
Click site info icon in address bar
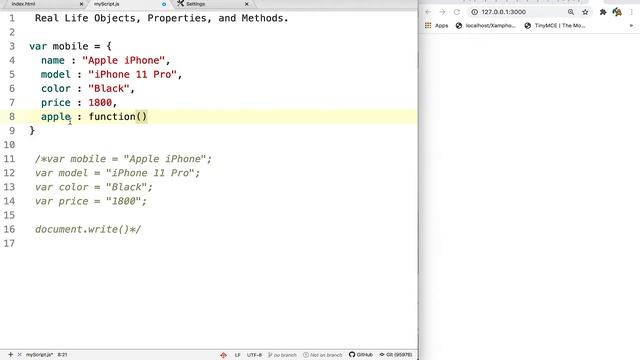[x=474, y=12]
